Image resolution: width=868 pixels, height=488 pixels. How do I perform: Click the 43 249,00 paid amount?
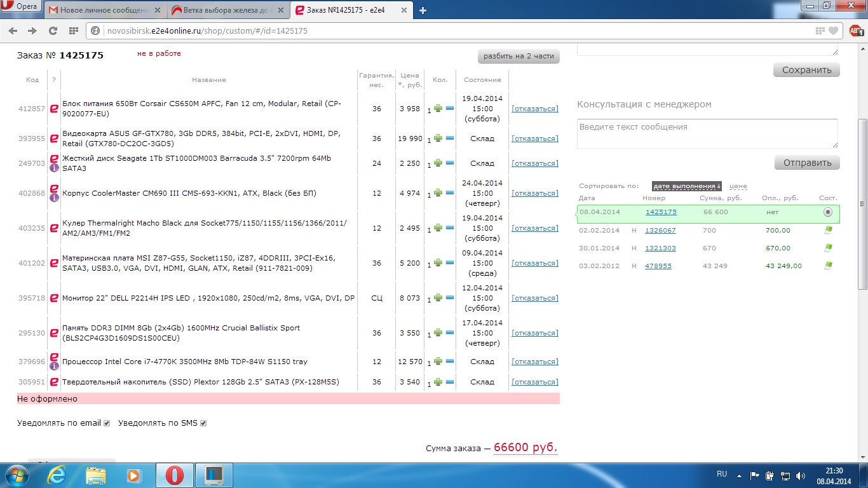point(784,266)
